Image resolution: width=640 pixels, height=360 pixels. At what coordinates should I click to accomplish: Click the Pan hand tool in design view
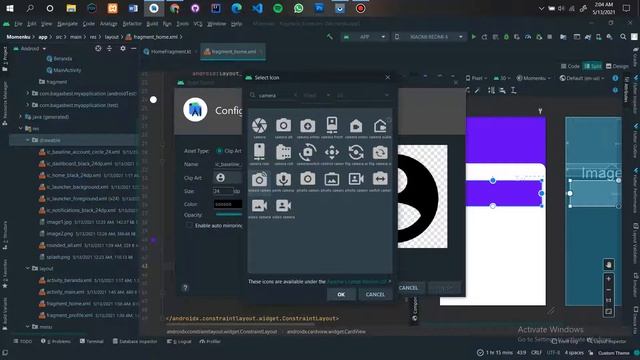coord(608,264)
